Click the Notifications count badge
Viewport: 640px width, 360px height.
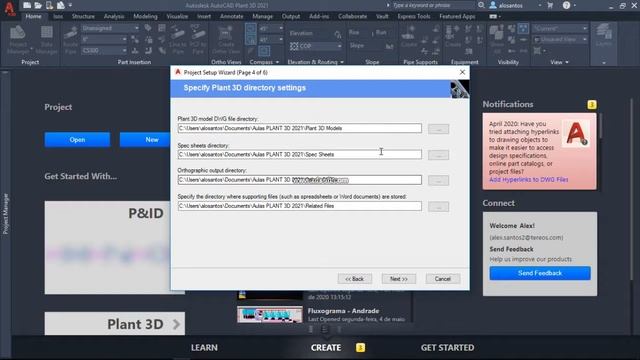tap(592, 105)
